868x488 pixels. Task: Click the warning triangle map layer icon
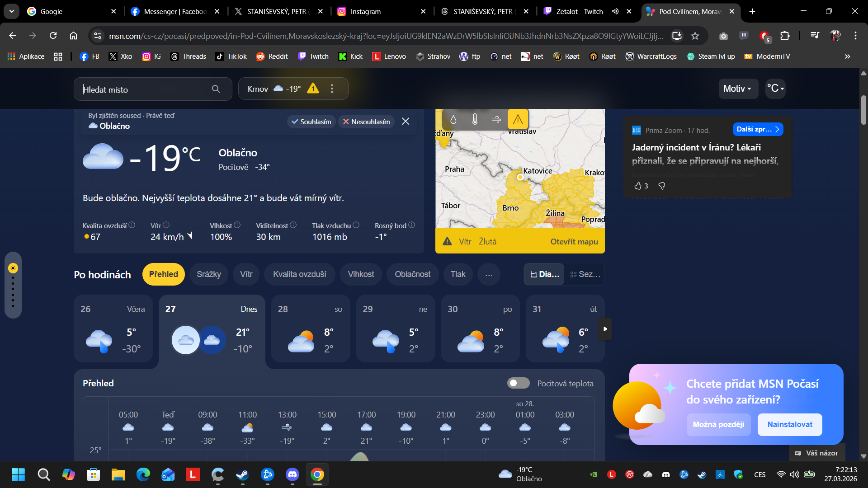click(x=518, y=119)
